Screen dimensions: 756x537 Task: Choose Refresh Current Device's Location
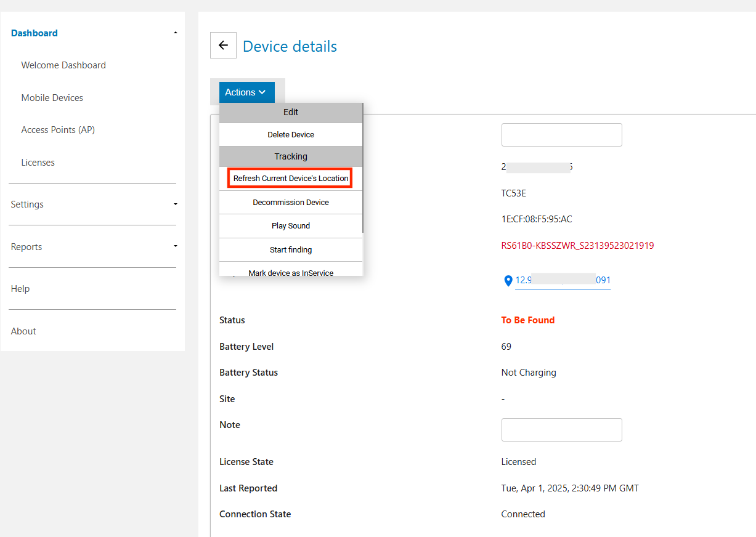pyautogui.click(x=291, y=179)
